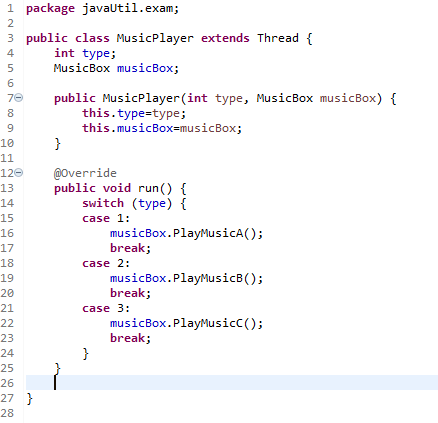Click the 'extends' keyword

225,38
